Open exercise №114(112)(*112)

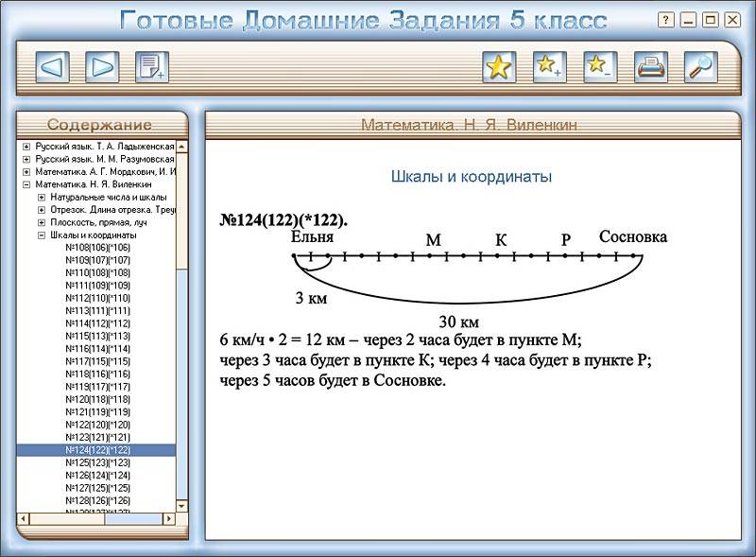point(98,323)
